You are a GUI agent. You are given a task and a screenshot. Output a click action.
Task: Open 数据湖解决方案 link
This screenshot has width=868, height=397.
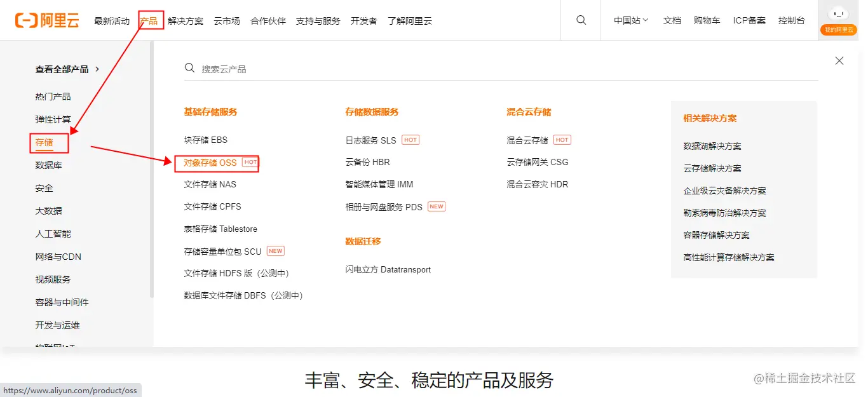tap(712, 146)
